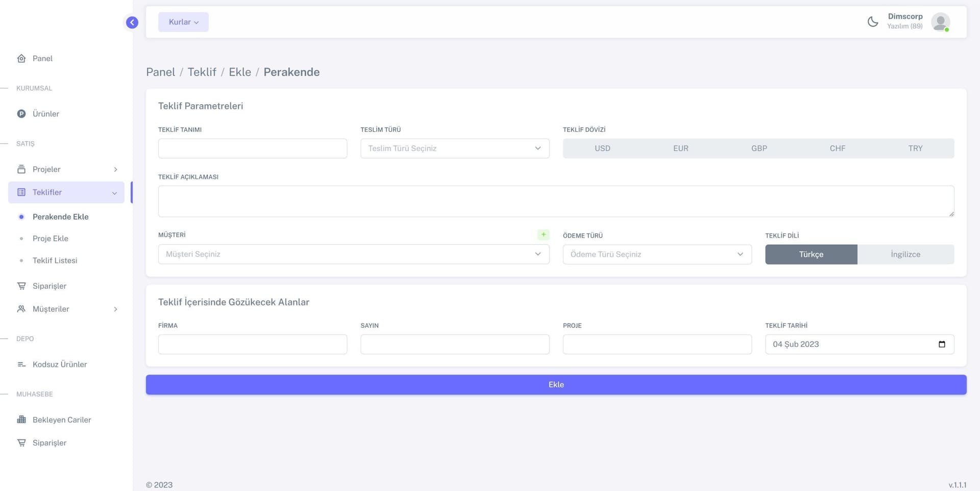Collapse the sidebar with the arrow button
This screenshot has height=491, width=980.
[132, 22]
